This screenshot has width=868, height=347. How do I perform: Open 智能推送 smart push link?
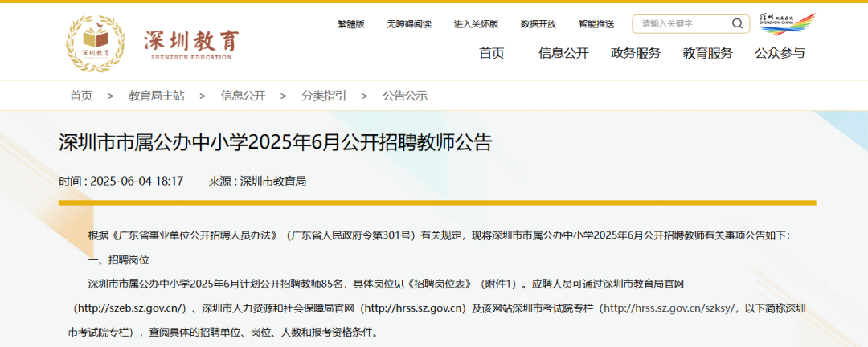(596, 24)
